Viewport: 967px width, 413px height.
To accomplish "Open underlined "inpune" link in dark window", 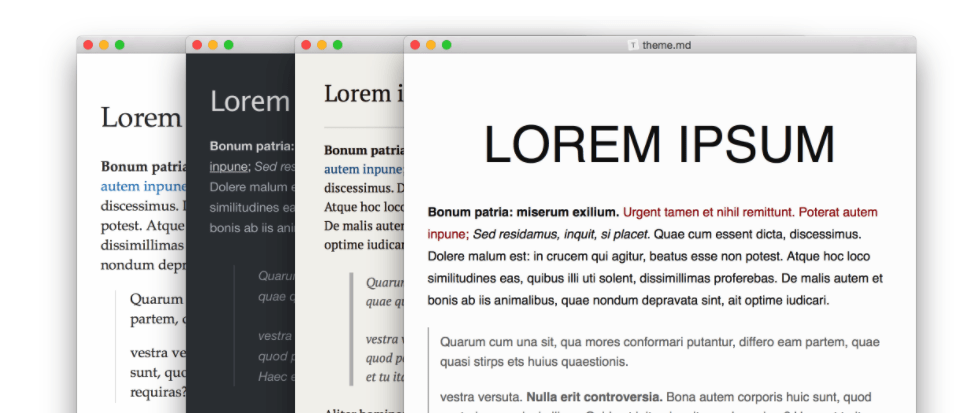I will pyautogui.click(x=228, y=167).
